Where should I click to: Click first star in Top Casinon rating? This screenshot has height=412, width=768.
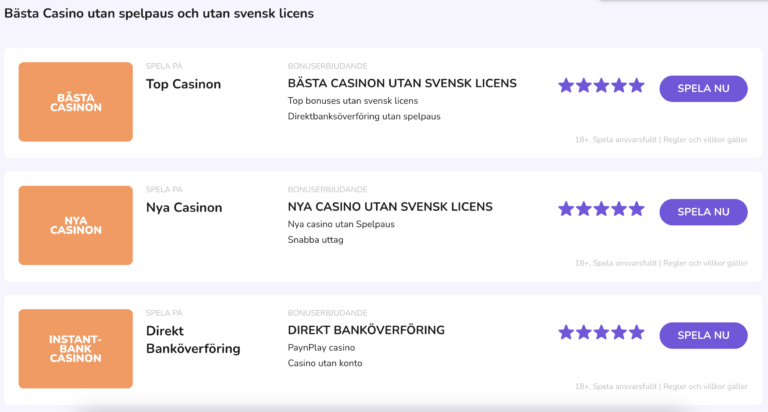566,86
